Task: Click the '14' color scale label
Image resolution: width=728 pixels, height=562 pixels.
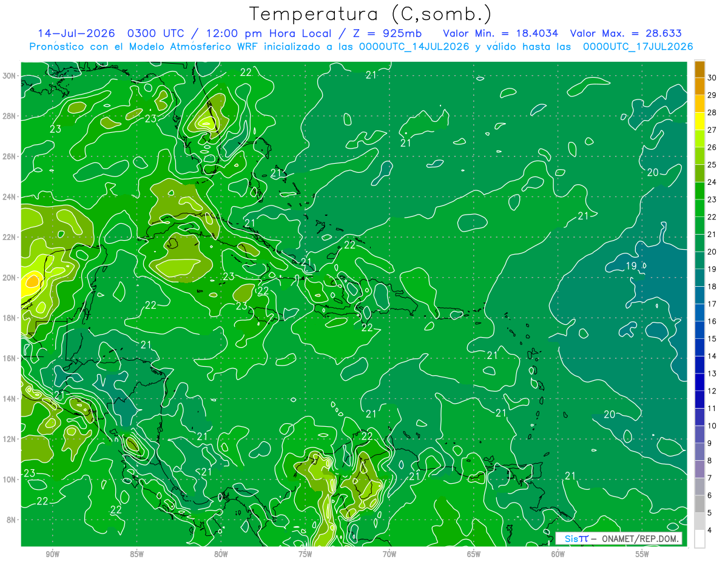Action: pos(712,356)
